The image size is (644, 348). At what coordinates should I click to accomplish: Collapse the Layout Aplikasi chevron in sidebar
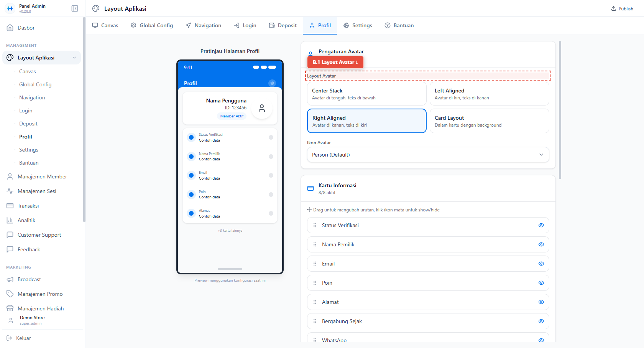(x=74, y=58)
